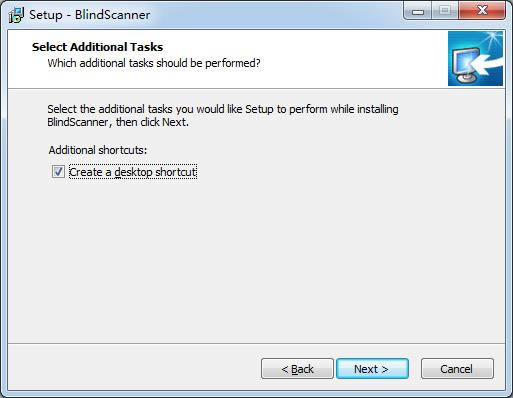Cancel the BlindScanner setup
Image resolution: width=513 pixels, height=398 pixels.
457,369
